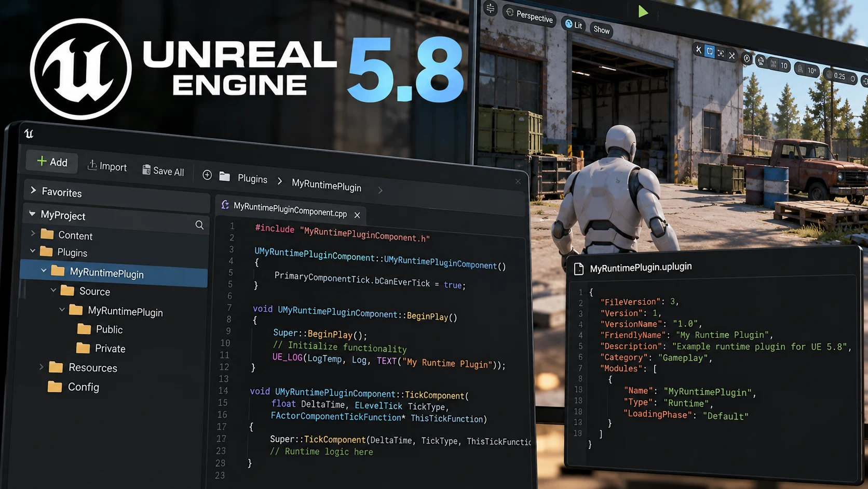
Task: Click the Import button
Action: click(107, 166)
